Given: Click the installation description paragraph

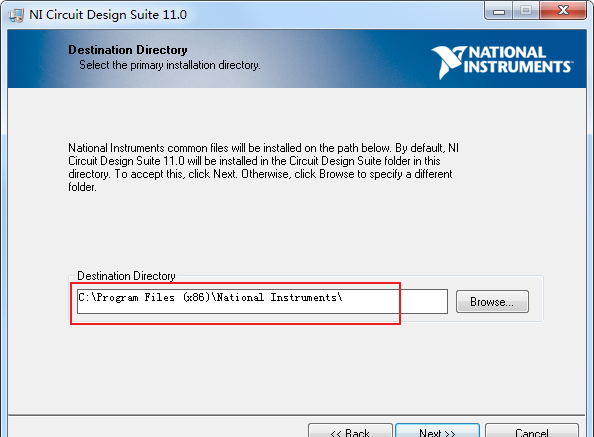Looking at the screenshot, I should pyautogui.click(x=263, y=167).
